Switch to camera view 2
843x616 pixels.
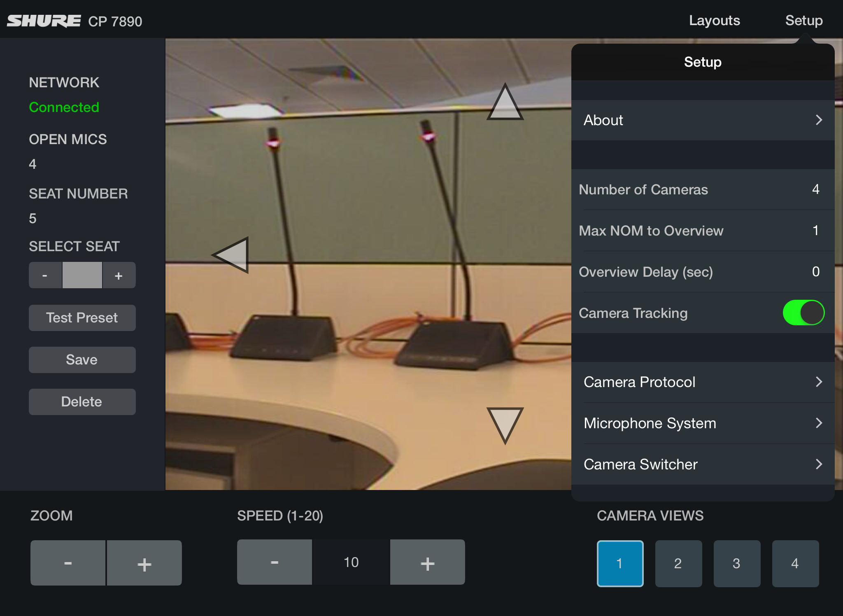coord(678,563)
